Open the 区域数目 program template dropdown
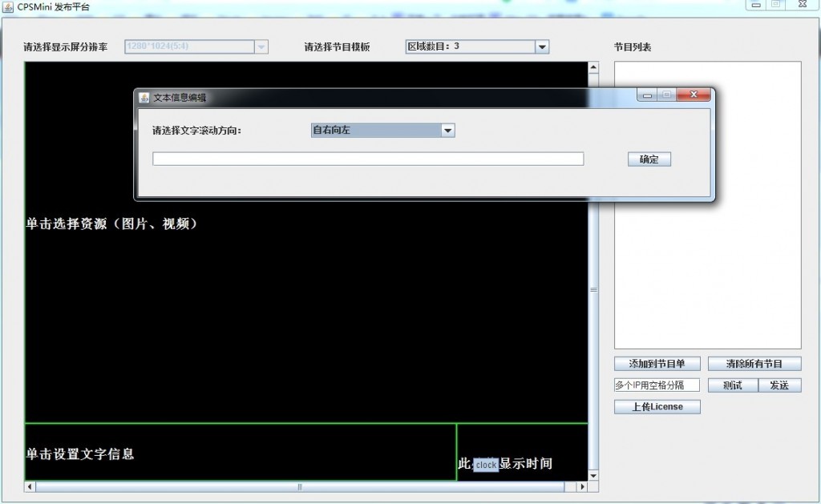Image resolution: width=821 pixels, height=504 pixels. click(542, 46)
